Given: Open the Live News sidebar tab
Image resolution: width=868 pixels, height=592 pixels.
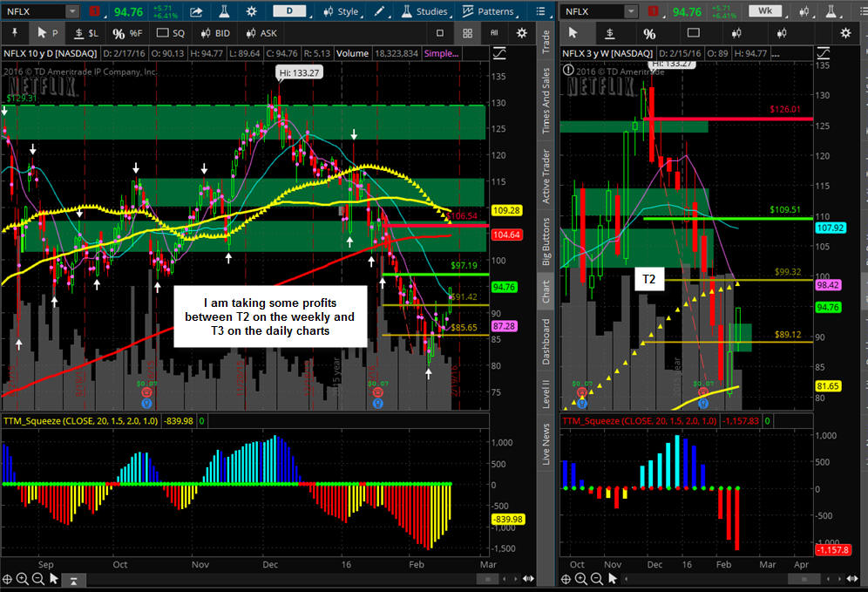Looking at the screenshot, I should pyautogui.click(x=546, y=444).
